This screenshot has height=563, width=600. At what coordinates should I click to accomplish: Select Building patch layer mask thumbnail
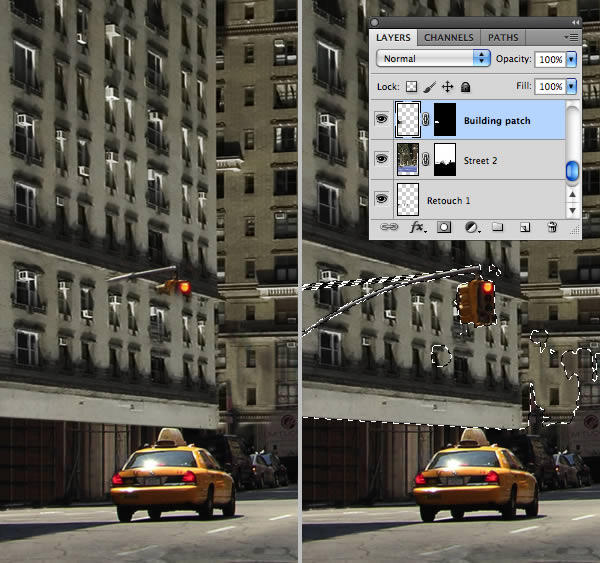click(445, 119)
